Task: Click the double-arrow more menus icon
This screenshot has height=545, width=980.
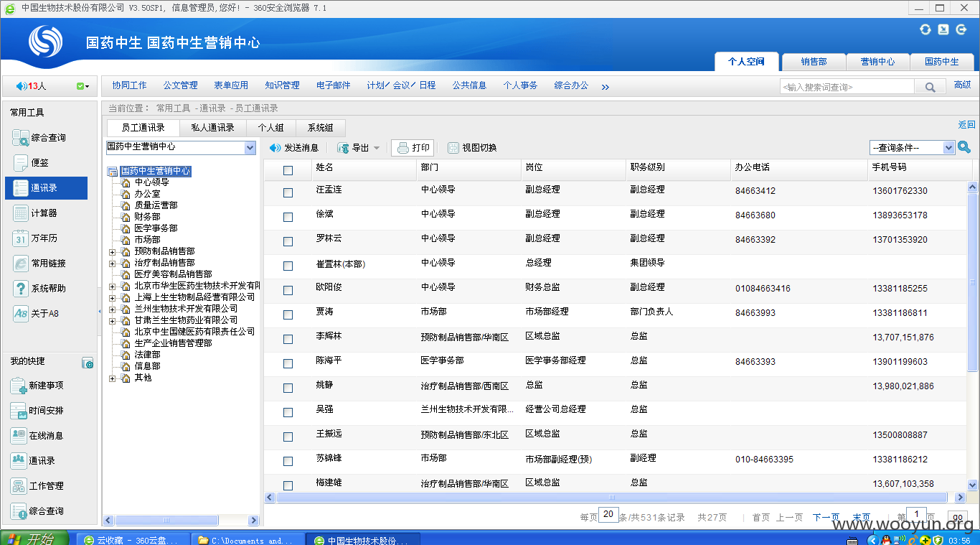Action: coord(606,87)
